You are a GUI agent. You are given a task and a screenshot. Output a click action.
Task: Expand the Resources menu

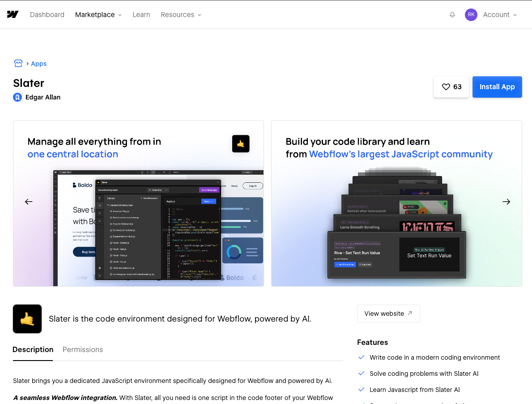[x=181, y=15]
